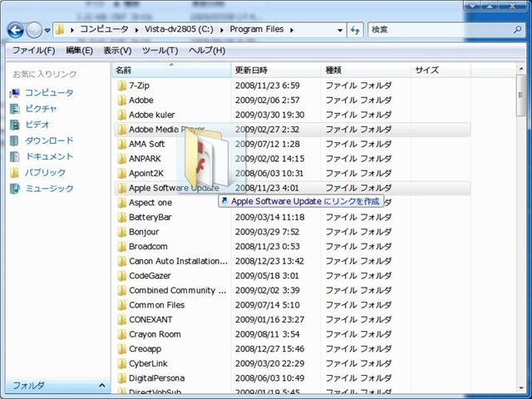Click the Back navigation arrow button

[16, 30]
